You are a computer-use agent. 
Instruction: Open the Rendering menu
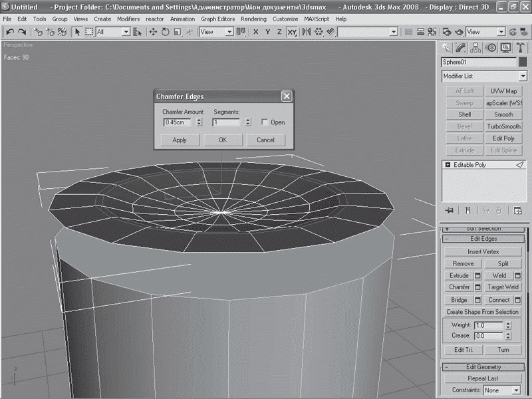coord(253,19)
